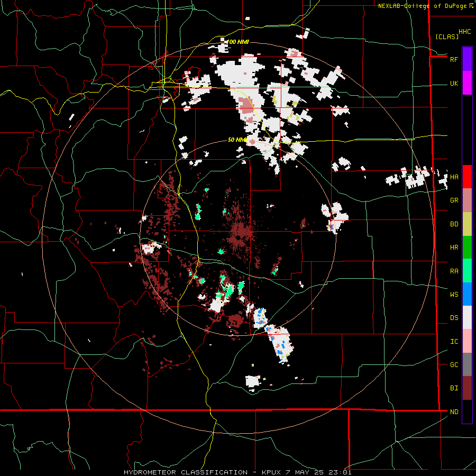Click the UK legend label
Viewport: 476px width, 476px height.
(454, 84)
